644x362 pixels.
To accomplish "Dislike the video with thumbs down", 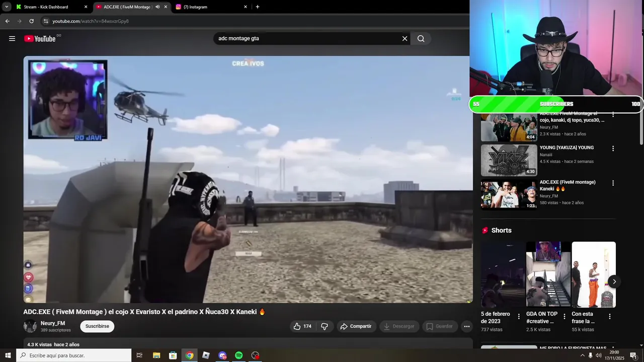I will pos(325,326).
